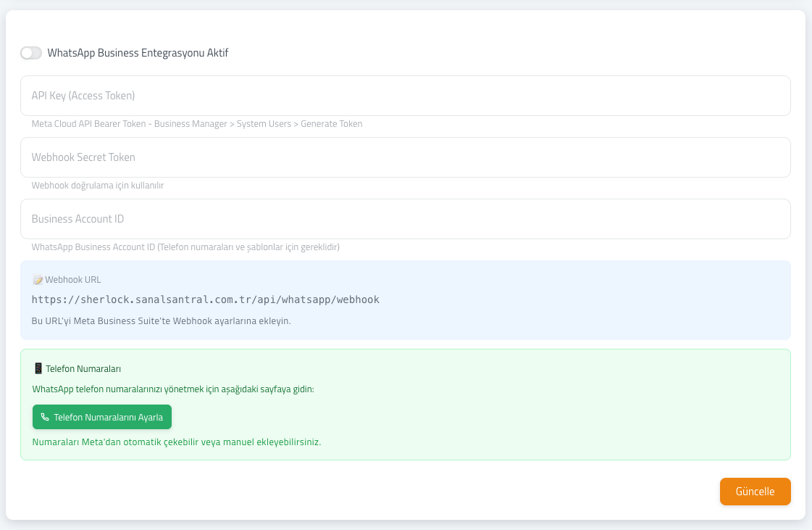Screen dimensions: 812x530
Task: Click the phone icon beside Telefon Numaraları heading
Action: (38, 369)
